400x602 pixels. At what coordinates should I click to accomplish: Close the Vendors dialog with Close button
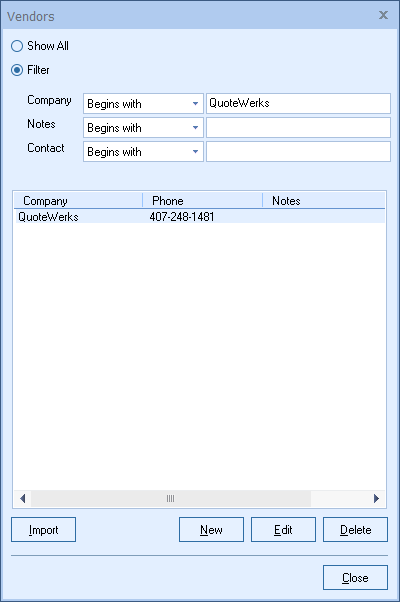point(355,577)
